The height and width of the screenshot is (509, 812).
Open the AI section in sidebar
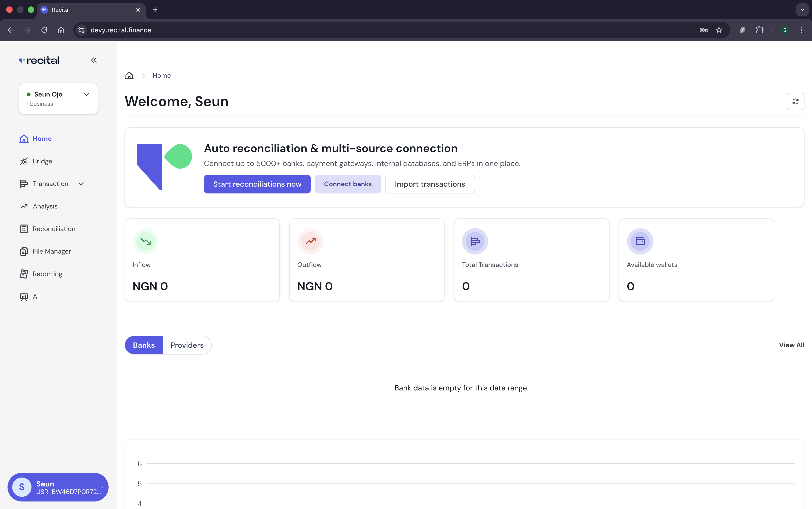point(36,297)
